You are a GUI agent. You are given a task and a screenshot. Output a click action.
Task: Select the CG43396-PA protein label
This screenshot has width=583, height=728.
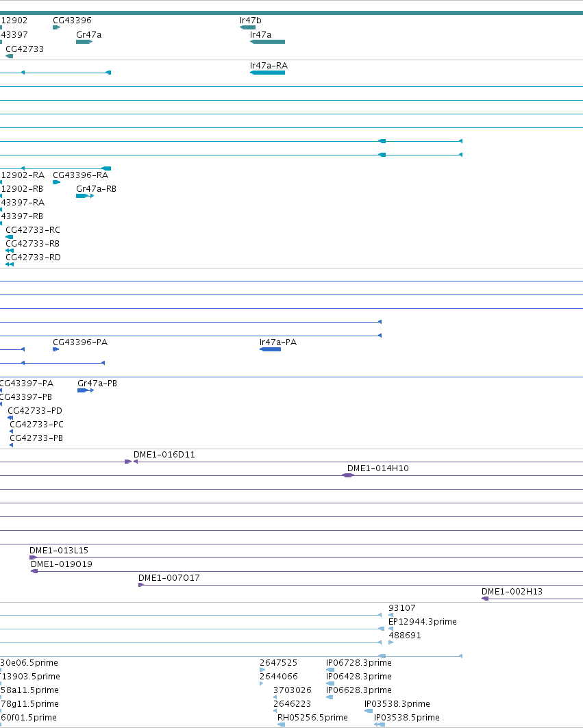pyautogui.click(x=80, y=342)
